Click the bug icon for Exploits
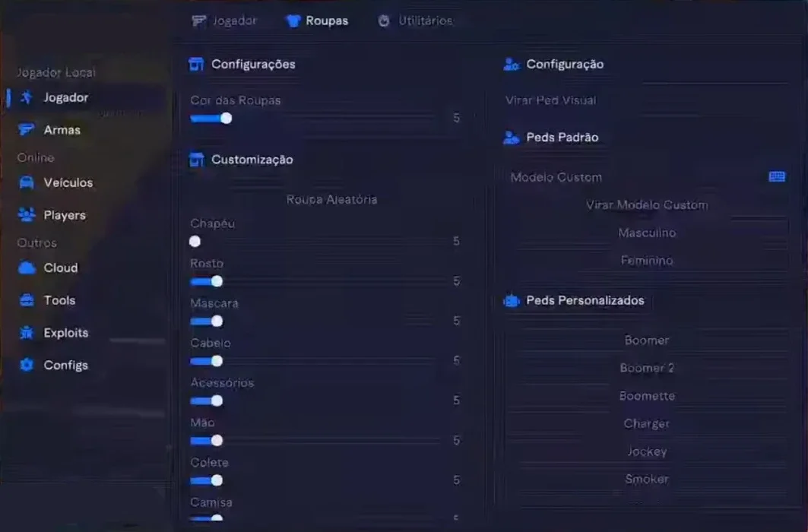Viewport: 808px width, 532px height. 27,333
